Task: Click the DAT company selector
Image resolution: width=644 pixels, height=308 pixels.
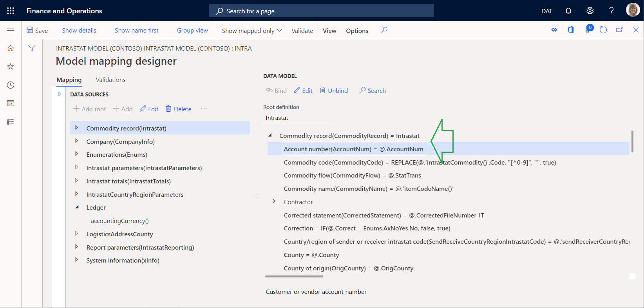Action: tap(547, 11)
